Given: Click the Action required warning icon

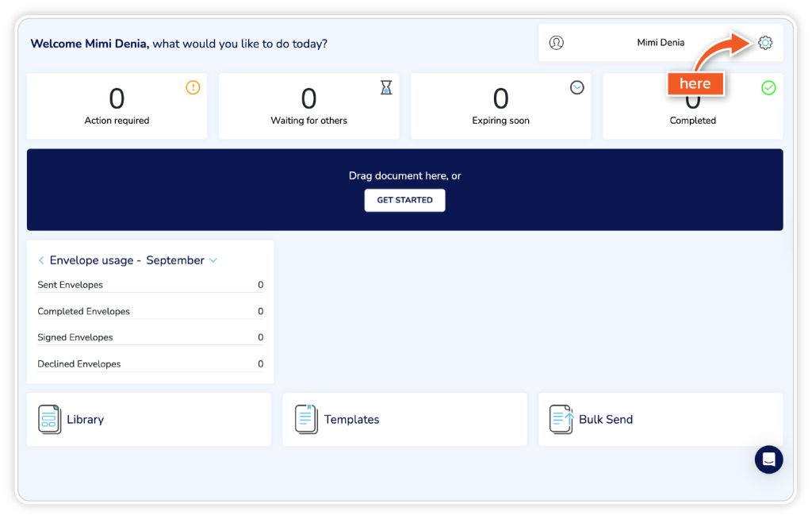Looking at the screenshot, I should (193, 88).
